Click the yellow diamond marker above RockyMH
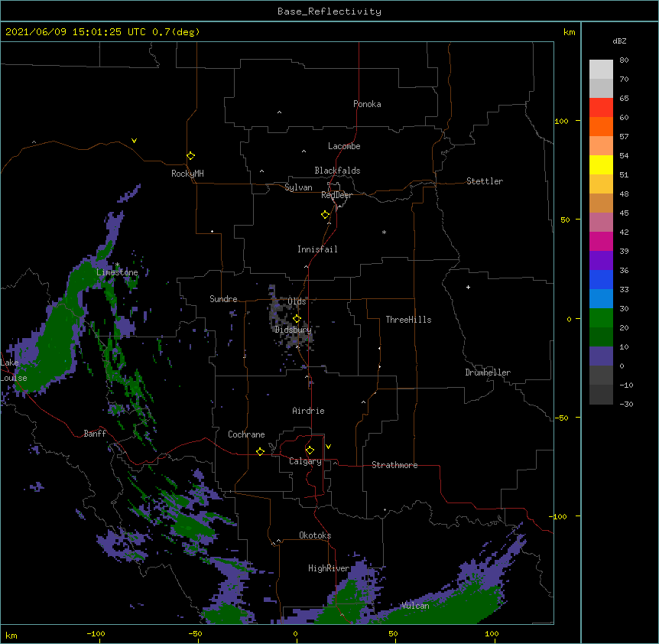Screen dimensions: 659x644 click(190, 156)
